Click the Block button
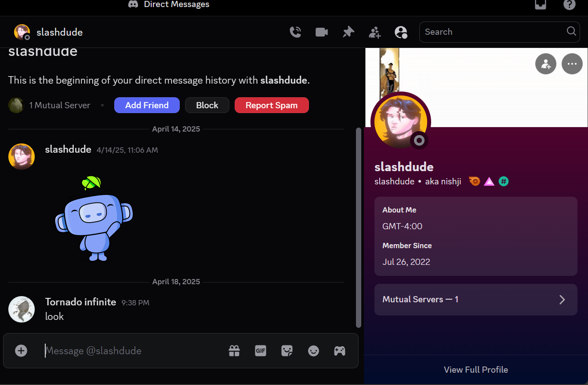588x385 pixels. (x=207, y=105)
